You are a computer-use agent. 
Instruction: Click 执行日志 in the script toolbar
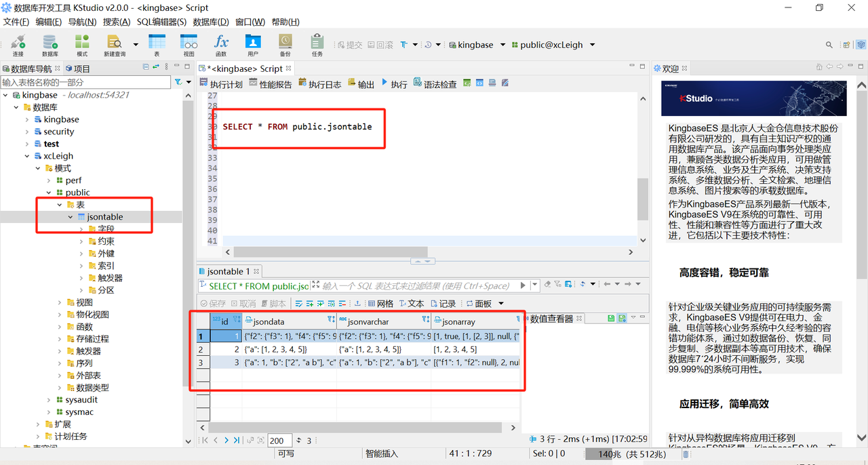pos(320,84)
